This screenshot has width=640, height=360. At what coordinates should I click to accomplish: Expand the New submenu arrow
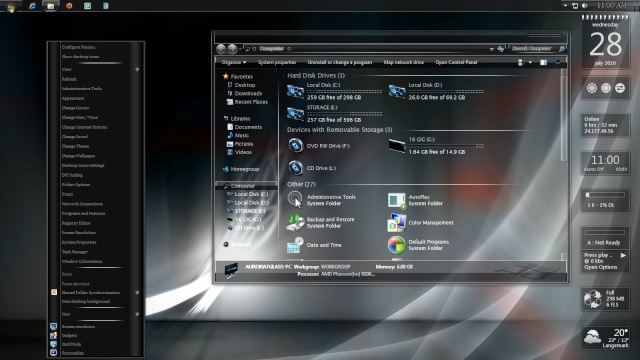point(137,314)
